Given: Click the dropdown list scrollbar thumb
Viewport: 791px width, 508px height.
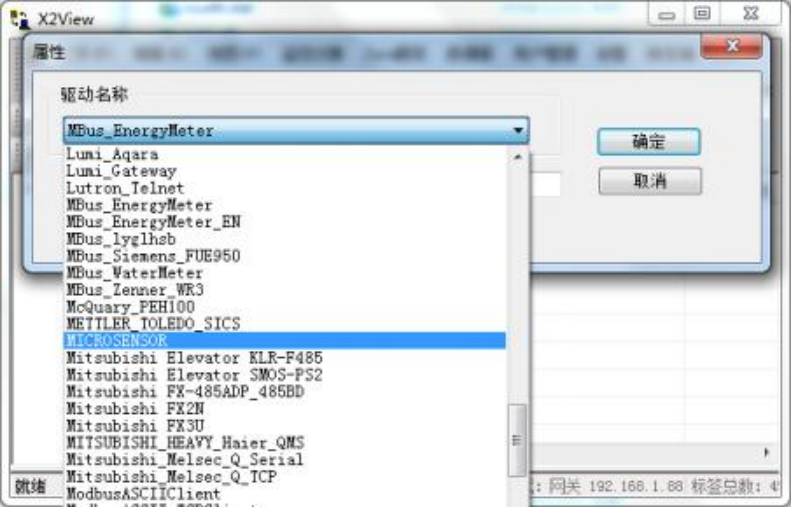Looking at the screenshot, I should tap(517, 440).
